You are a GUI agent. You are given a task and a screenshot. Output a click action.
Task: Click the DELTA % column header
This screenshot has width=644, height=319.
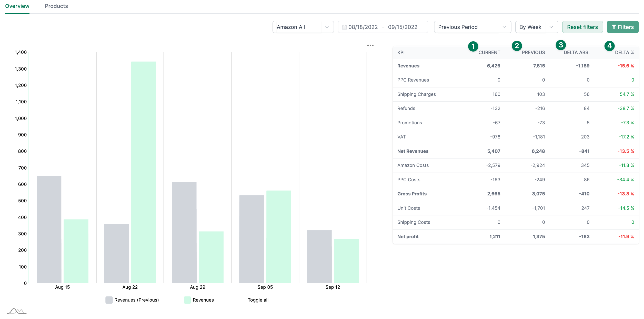click(625, 53)
